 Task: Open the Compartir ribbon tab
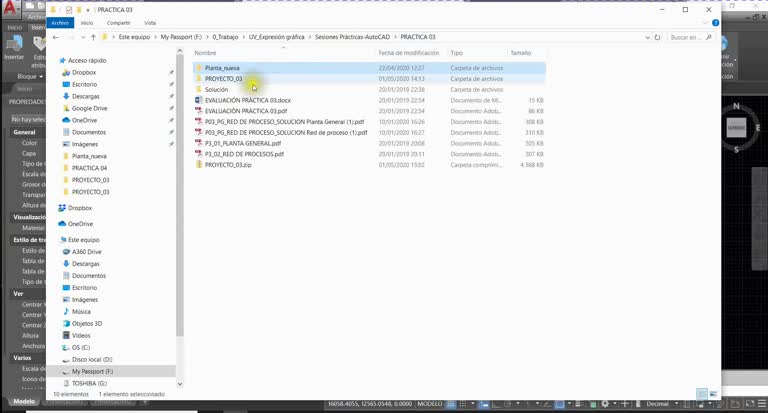tap(119, 23)
